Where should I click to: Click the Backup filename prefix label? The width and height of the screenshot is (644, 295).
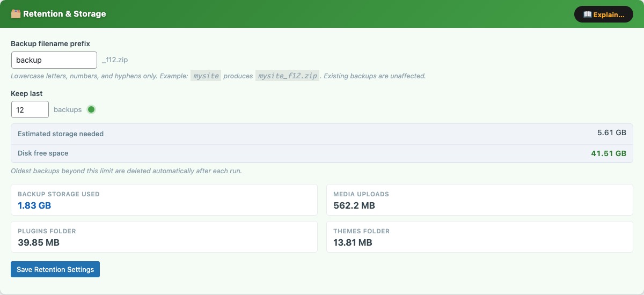pyautogui.click(x=50, y=43)
